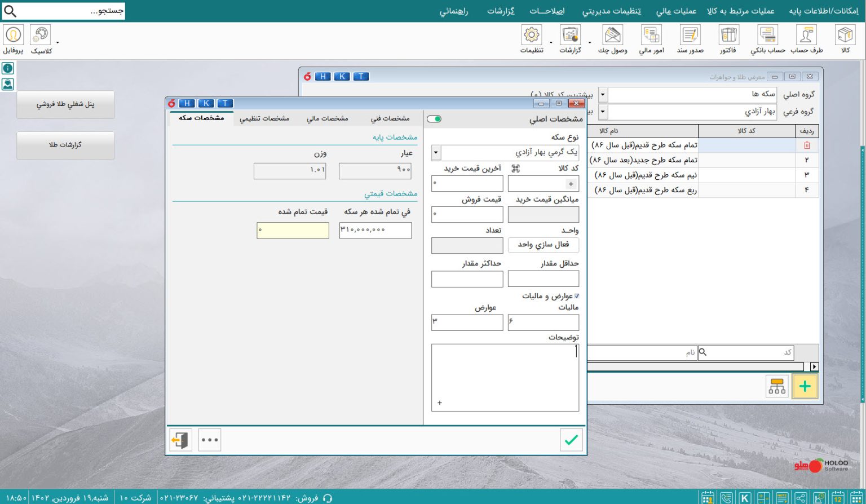
Task: Click the قيمت تمام شده yellow field
Action: pos(293,230)
